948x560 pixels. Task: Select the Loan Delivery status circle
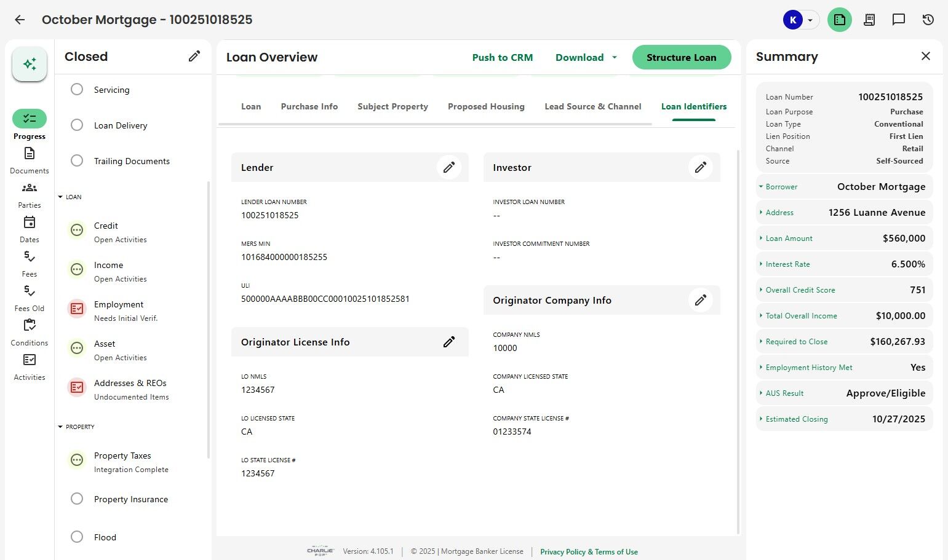tap(77, 125)
